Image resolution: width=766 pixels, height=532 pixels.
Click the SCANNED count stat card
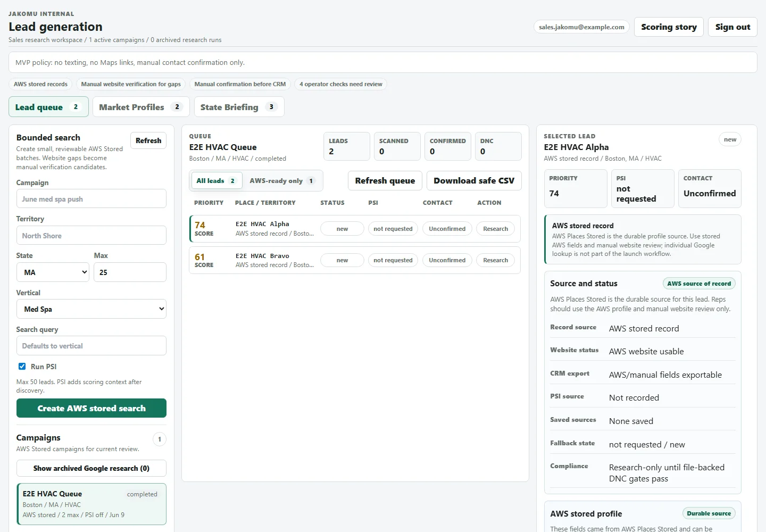point(397,146)
